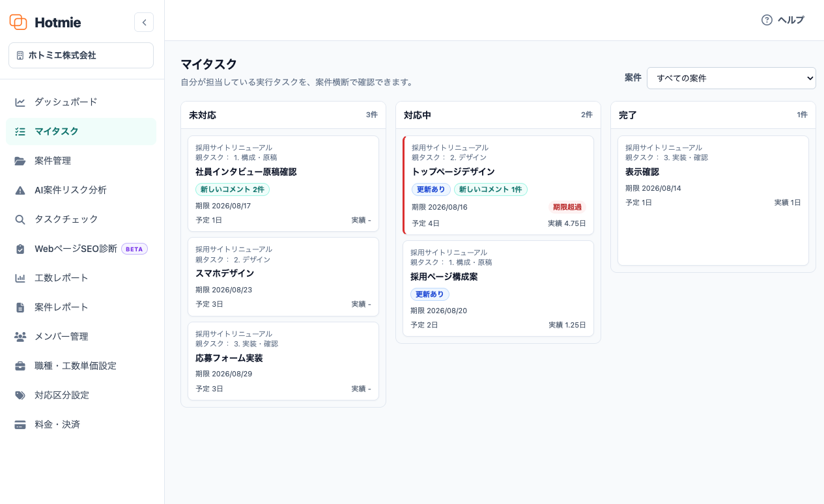Click the メンバー管理 people icon
The width and height of the screenshot is (824, 504).
tap(20, 337)
